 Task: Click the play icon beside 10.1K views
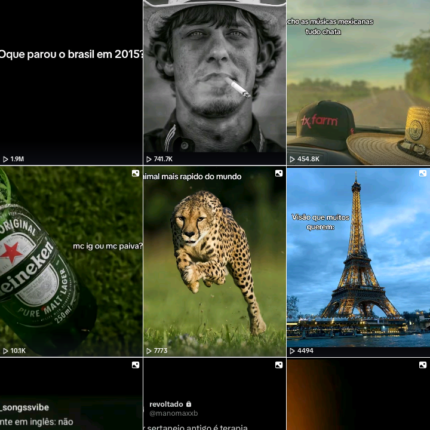point(5,351)
